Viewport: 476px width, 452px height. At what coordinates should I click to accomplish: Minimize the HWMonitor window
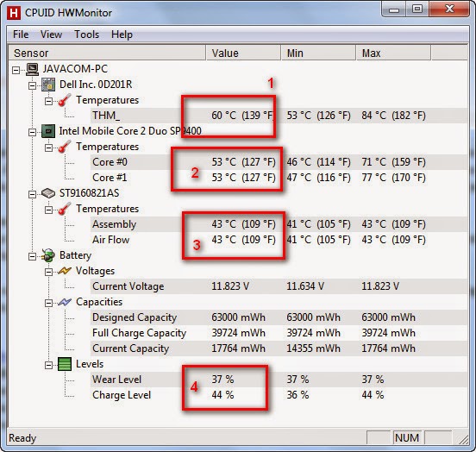[394, 9]
